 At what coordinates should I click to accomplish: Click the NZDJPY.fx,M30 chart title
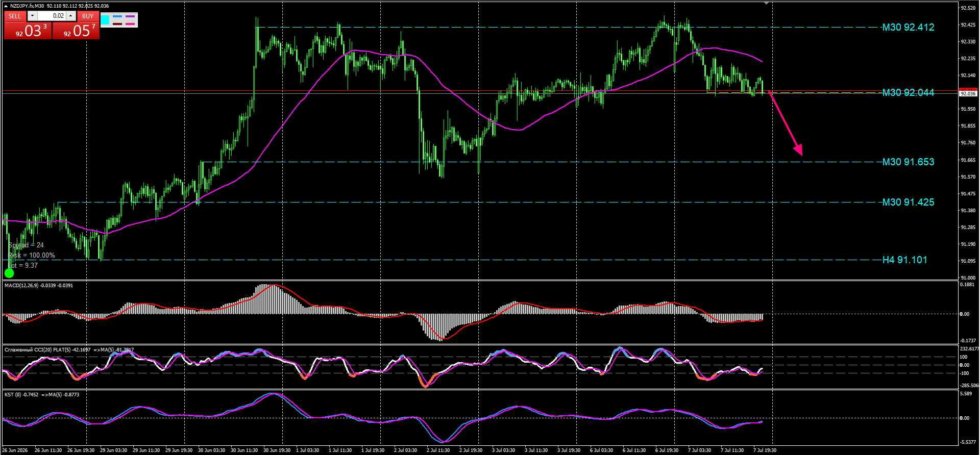(x=27, y=6)
